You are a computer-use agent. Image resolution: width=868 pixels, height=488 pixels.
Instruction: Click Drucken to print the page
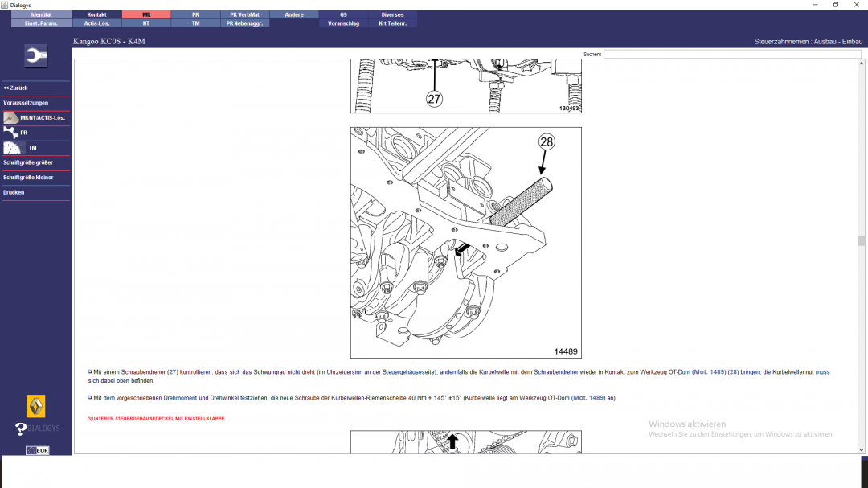14,193
